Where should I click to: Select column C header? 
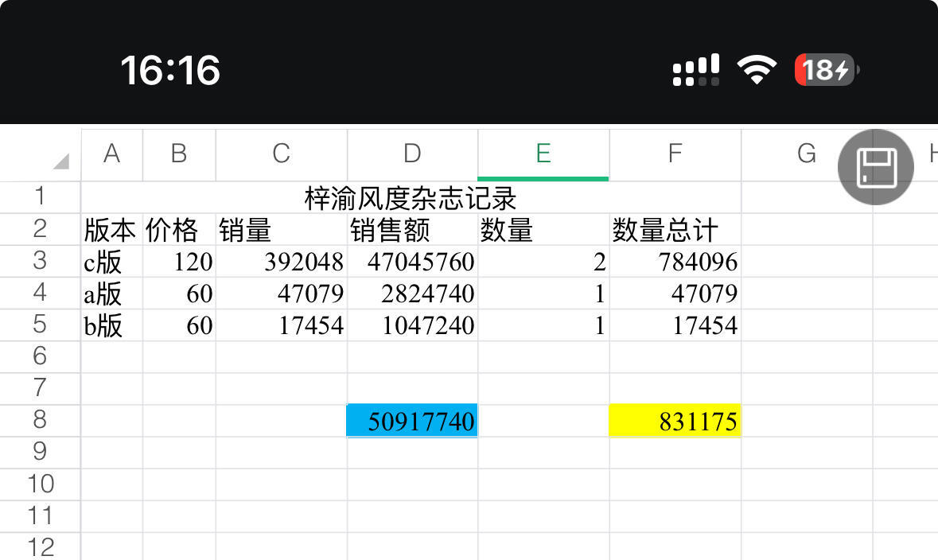coord(281,155)
